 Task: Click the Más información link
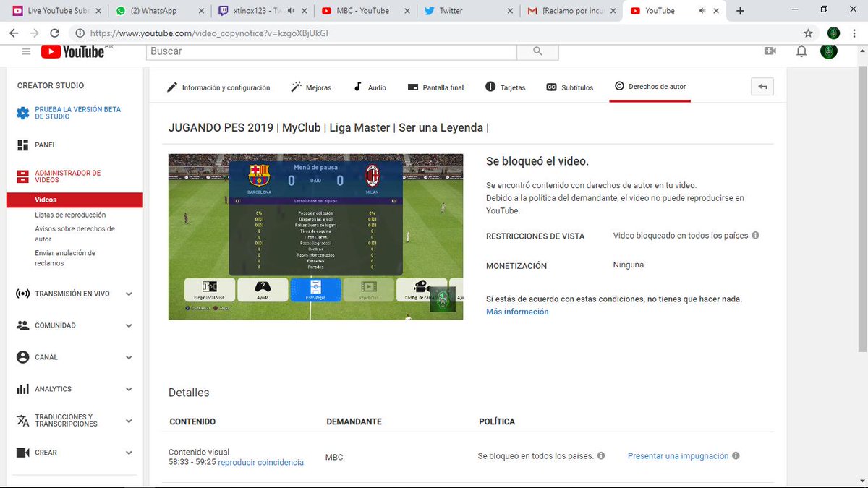[517, 312]
